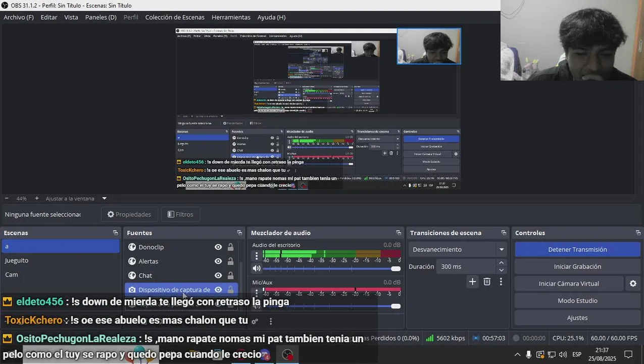Open the Archivo (F) menu

click(19, 17)
